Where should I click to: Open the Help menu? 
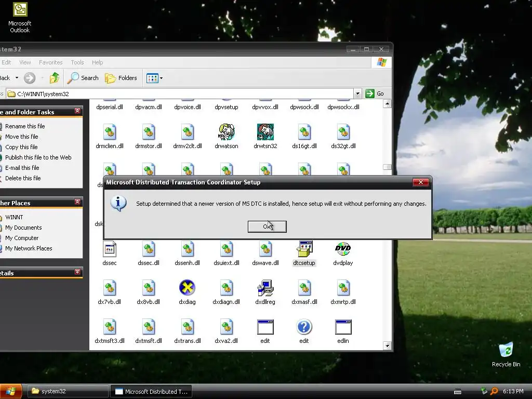tap(97, 62)
